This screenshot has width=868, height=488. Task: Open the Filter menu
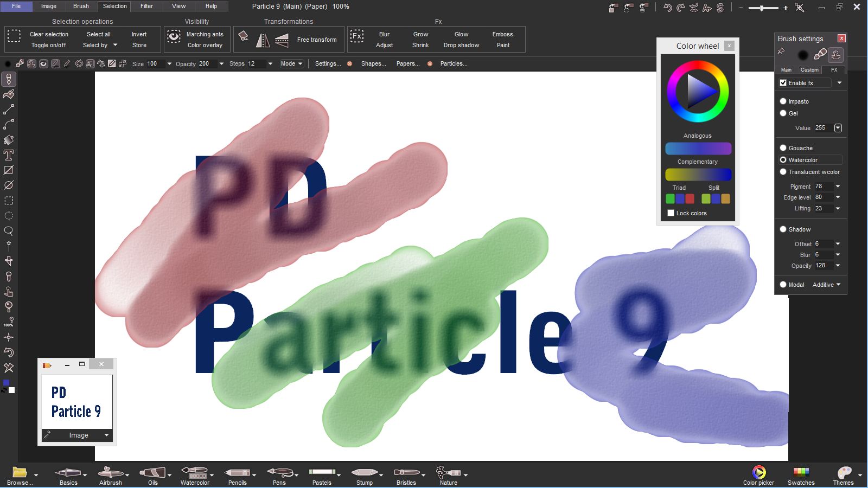(146, 7)
